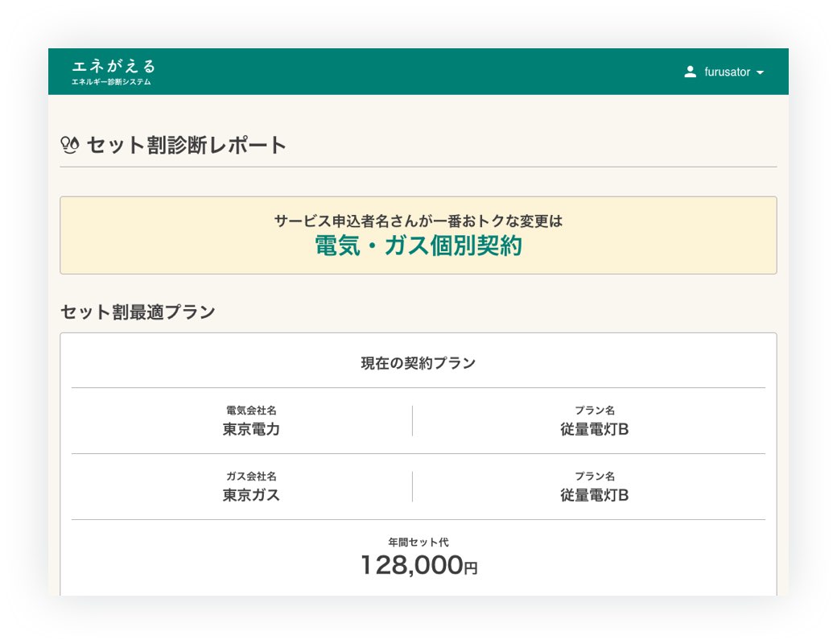Image resolution: width=837 pixels, height=644 pixels.
Task: Select the 東京ガス value
Action: click(x=251, y=495)
